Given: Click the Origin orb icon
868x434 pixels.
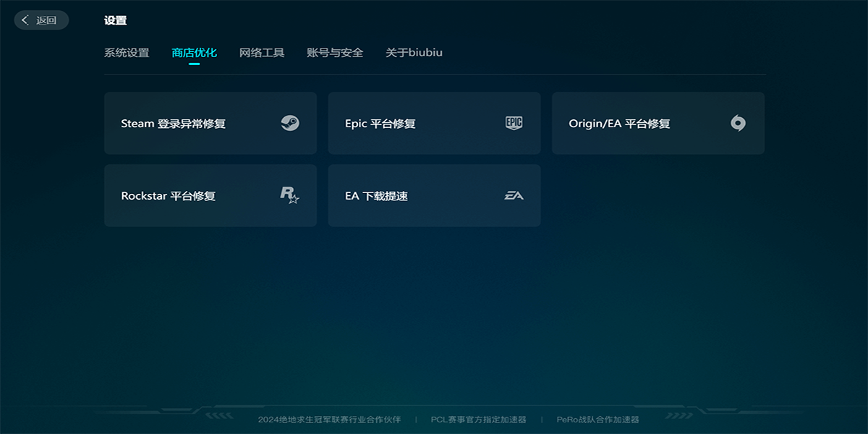Looking at the screenshot, I should click(x=739, y=123).
